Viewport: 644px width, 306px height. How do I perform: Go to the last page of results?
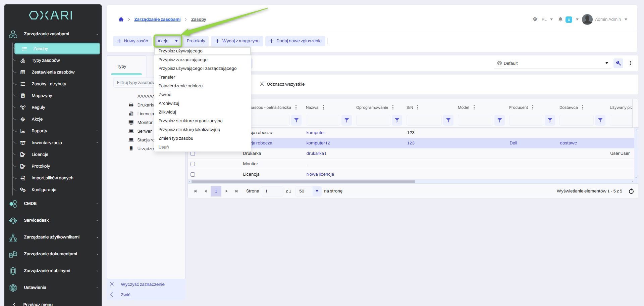click(x=236, y=191)
